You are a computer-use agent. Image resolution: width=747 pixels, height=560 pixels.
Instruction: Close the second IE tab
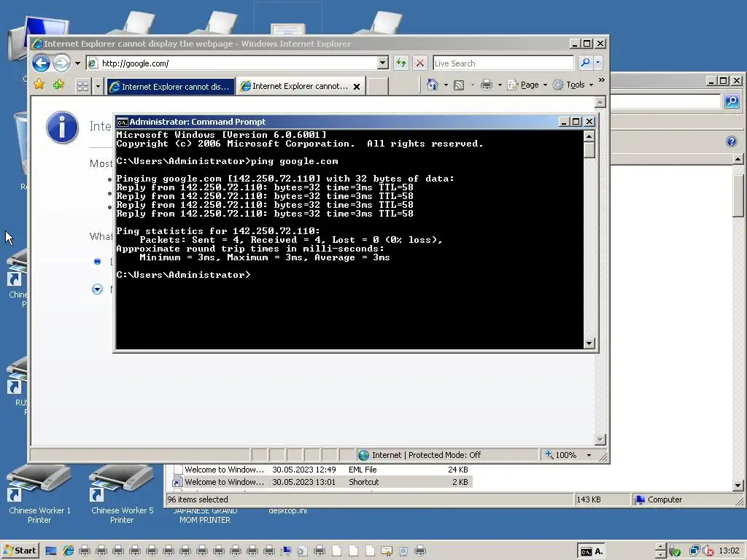(356, 87)
